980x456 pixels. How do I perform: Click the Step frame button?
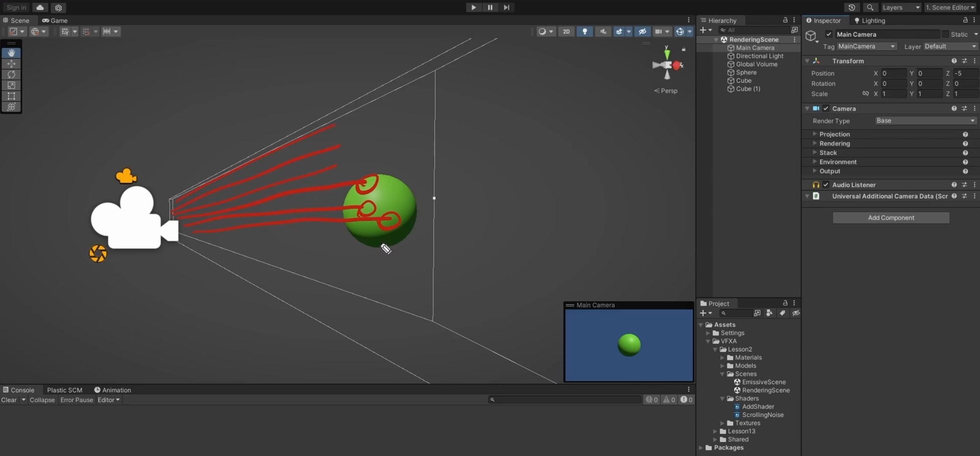[x=506, y=7]
